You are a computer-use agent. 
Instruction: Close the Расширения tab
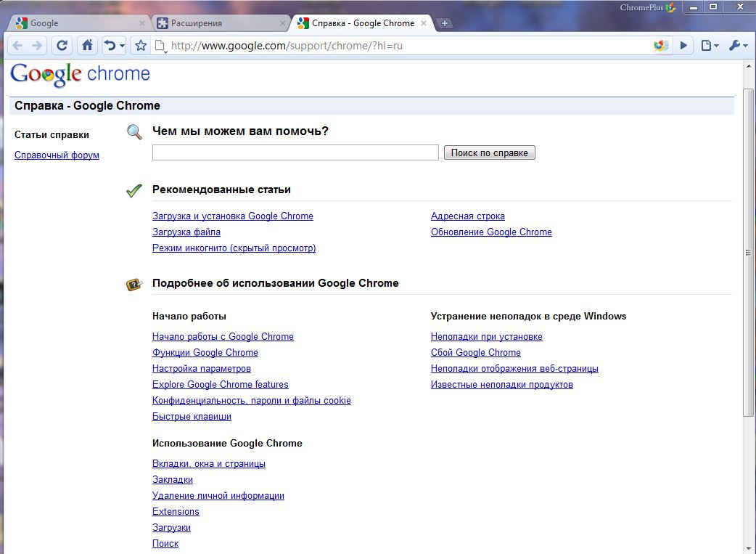coord(282,23)
